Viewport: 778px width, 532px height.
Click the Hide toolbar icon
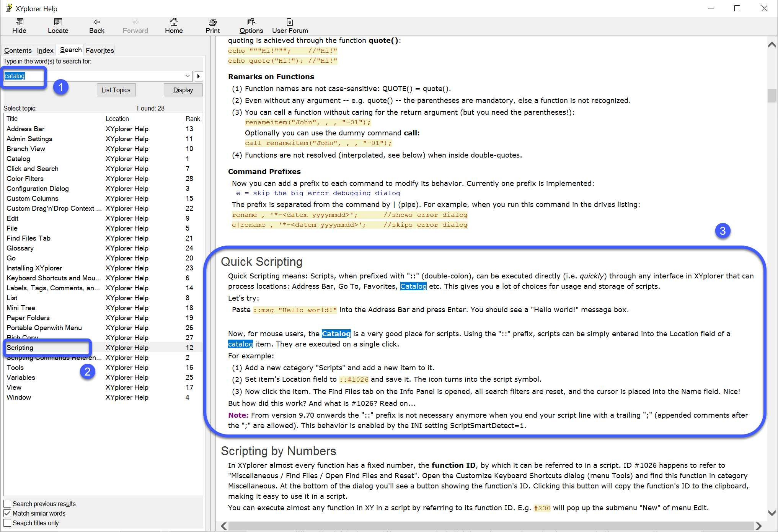pos(19,26)
